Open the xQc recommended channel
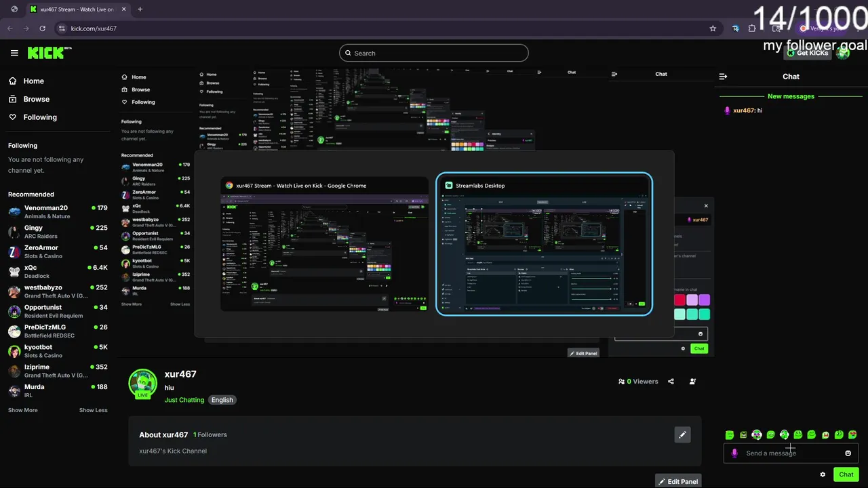The width and height of the screenshot is (868, 488). [x=58, y=271]
